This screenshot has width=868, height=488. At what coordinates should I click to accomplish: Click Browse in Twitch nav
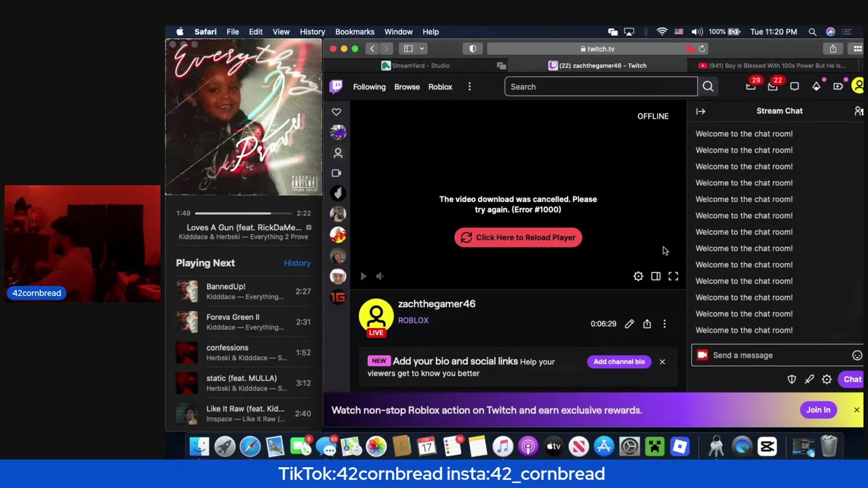[407, 87]
